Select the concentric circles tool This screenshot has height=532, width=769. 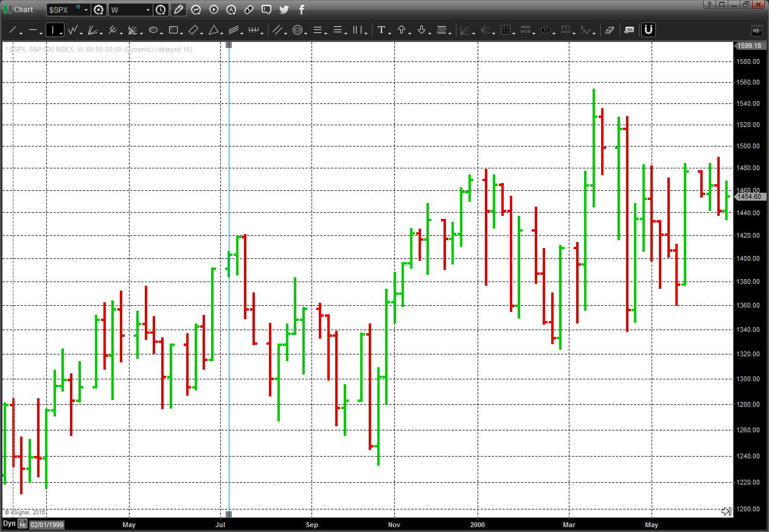(x=298, y=30)
